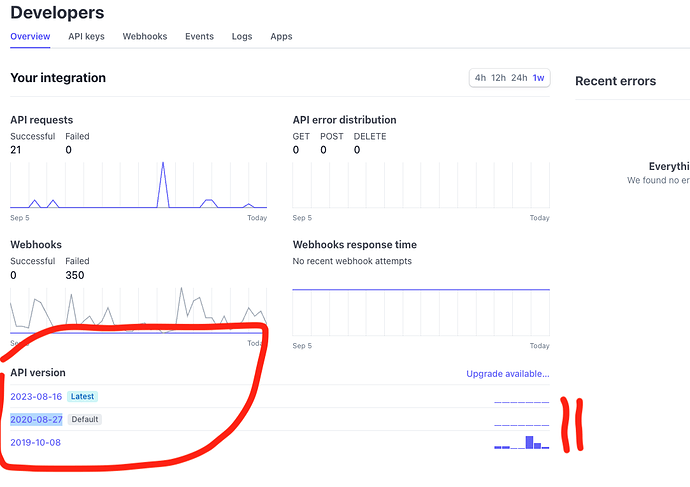690x487 pixels.
Task: Click the GET error count
Action: [x=296, y=150]
